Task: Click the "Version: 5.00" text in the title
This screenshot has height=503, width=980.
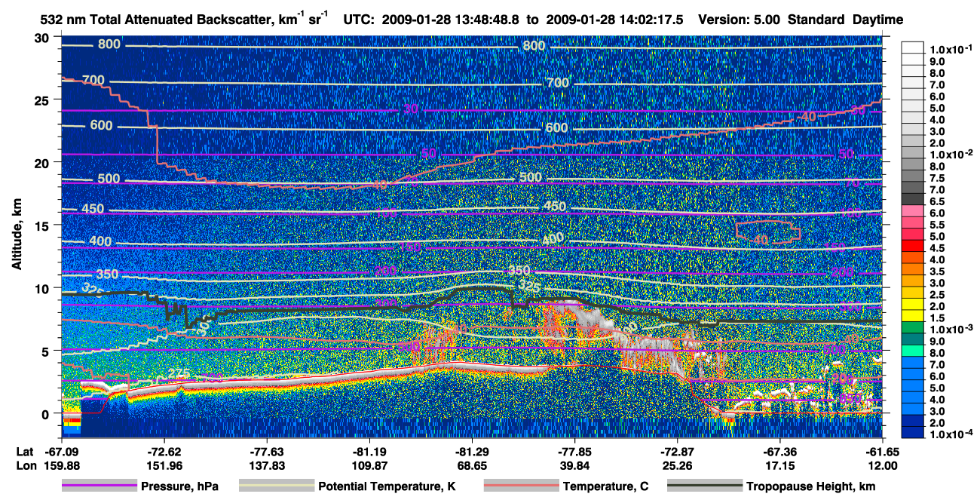Action: pos(739,20)
